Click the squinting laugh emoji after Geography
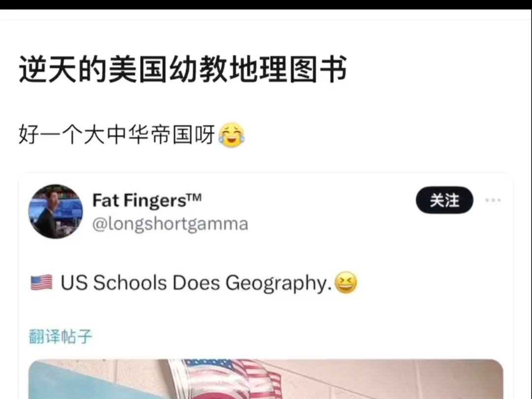Viewport: 532px width, 399px height. pyautogui.click(x=346, y=283)
